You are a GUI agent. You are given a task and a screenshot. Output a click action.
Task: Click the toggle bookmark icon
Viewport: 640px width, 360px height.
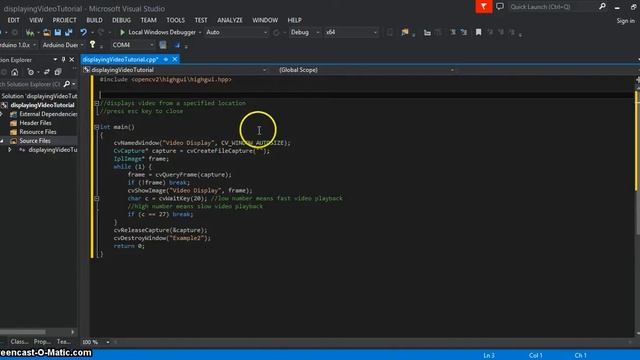(478, 32)
